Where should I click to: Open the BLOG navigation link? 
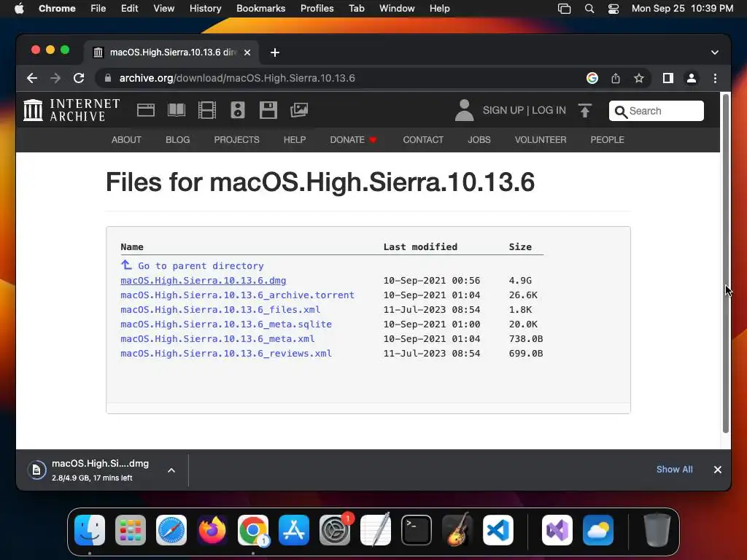tap(178, 139)
